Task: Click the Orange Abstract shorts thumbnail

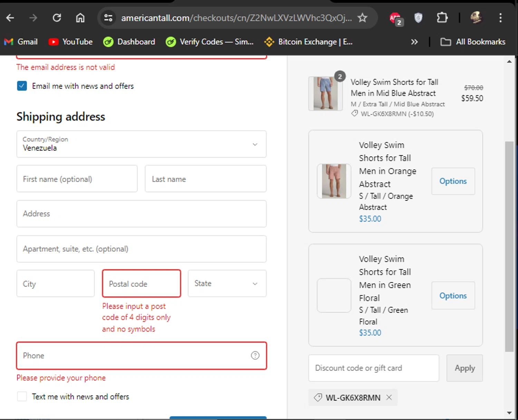Action: (x=334, y=181)
